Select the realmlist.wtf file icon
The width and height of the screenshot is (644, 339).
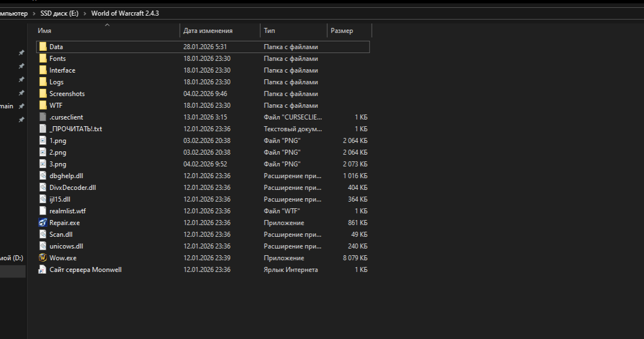(x=43, y=211)
